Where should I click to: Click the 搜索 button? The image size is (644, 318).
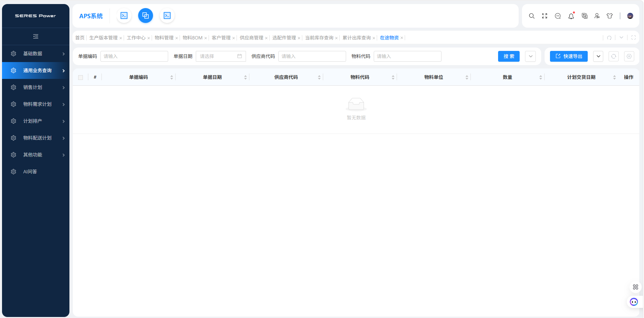click(x=509, y=56)
